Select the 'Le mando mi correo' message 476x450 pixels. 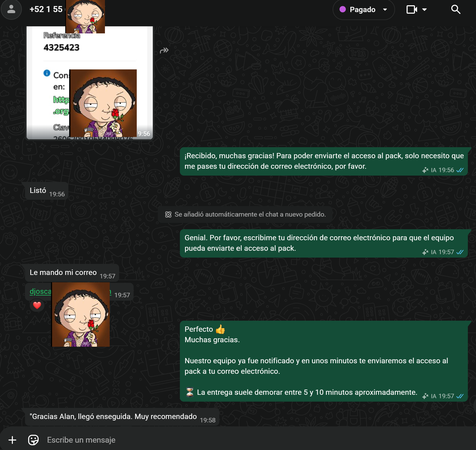72,273
